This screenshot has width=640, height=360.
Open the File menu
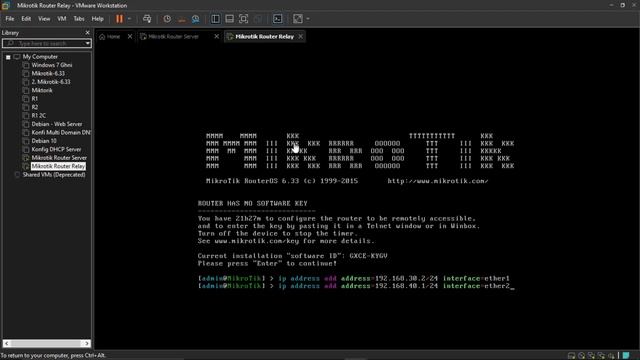pos(10,19)
